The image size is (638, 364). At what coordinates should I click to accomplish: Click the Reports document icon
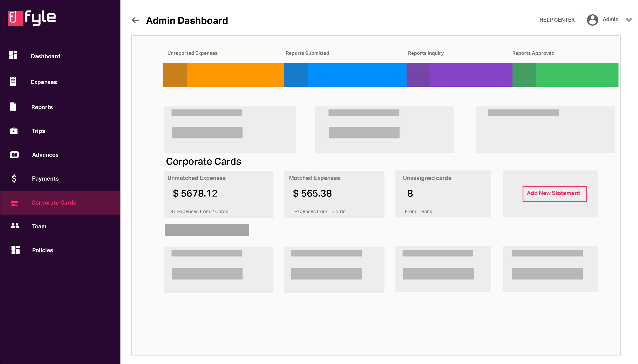13,107
